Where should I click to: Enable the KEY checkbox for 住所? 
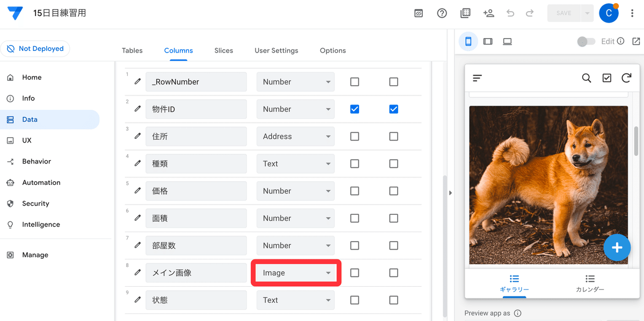pyautogui.click(x=354, y=136)
